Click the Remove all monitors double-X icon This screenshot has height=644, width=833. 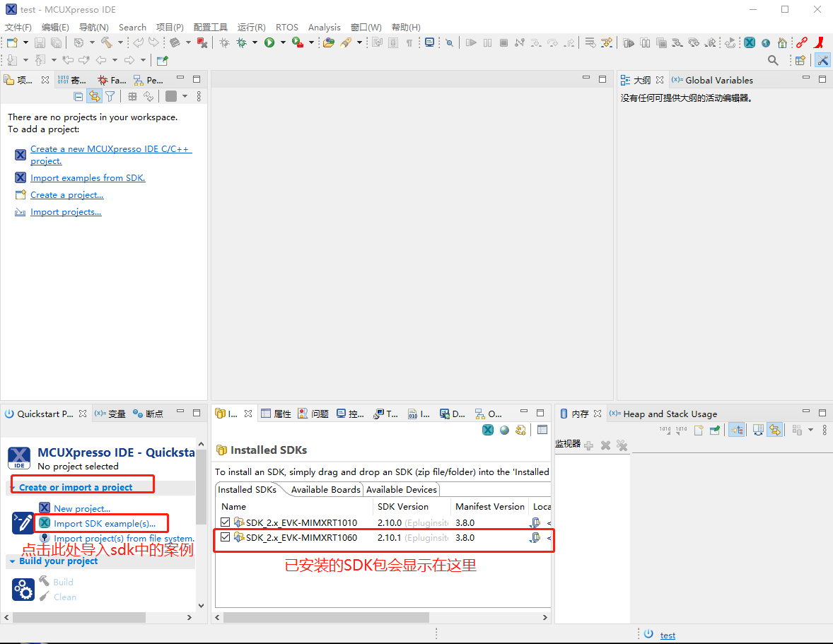[622, 445]
